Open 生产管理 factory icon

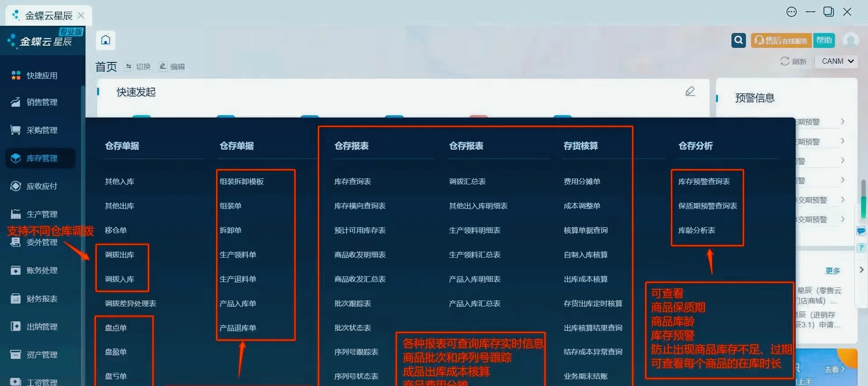(x=16, y=214)
